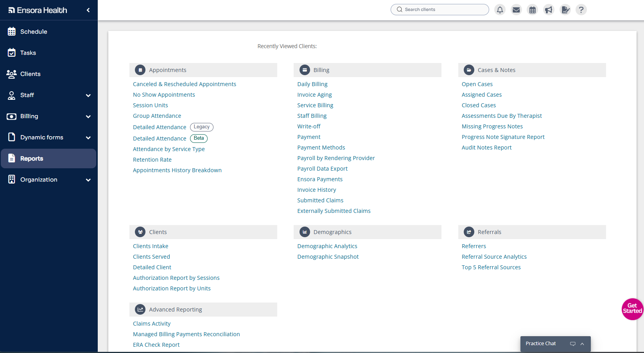Viewport: 644px width, 353px height.
Task: Open Detailed Attendance Legacy report
Action: 160,127
